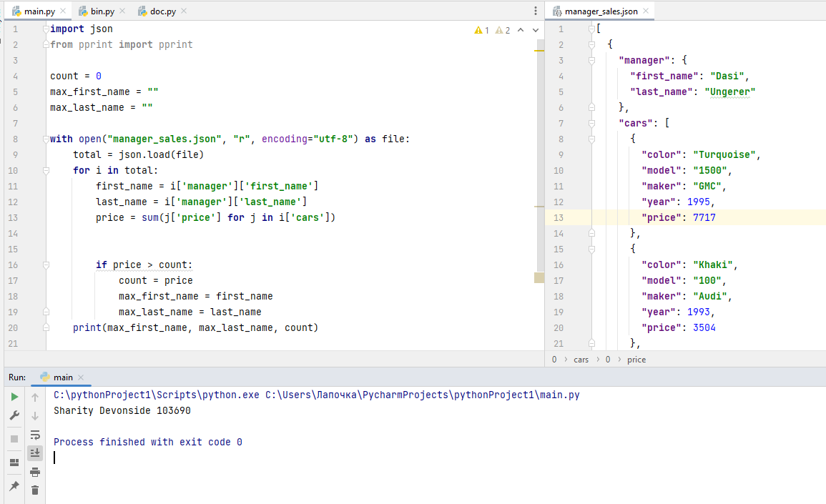Click the Restore Layout icon in Run panel
The height and width of the screenshot is (504, 826).
point(14,462)
